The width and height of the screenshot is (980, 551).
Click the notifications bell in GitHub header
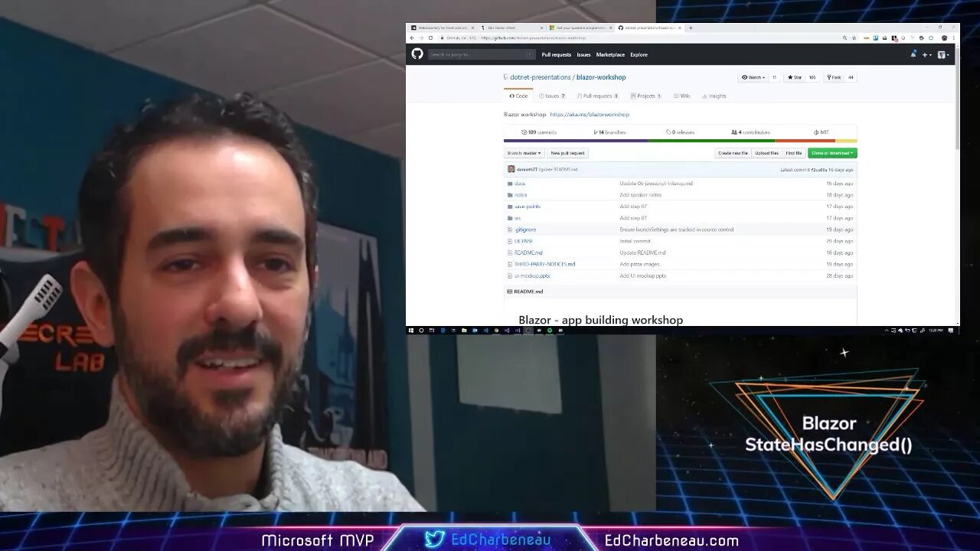tap(913, 54)
